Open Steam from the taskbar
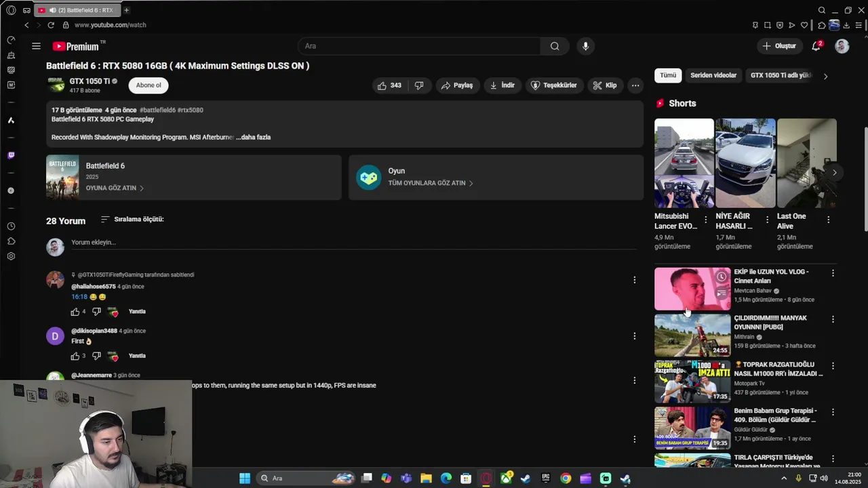The image size is (868, 488). coord(526,479)
